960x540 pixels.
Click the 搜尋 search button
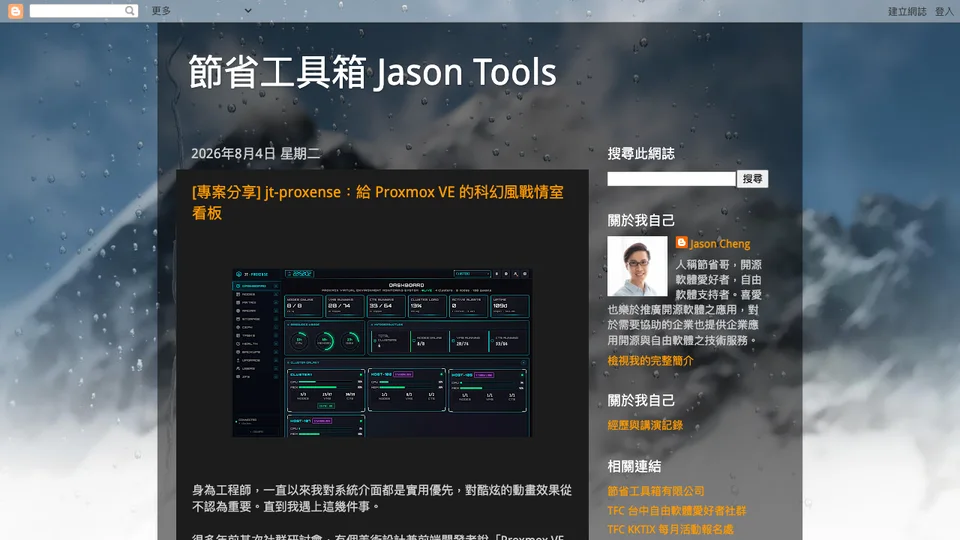pyautogui.click(x=752, y=179)
